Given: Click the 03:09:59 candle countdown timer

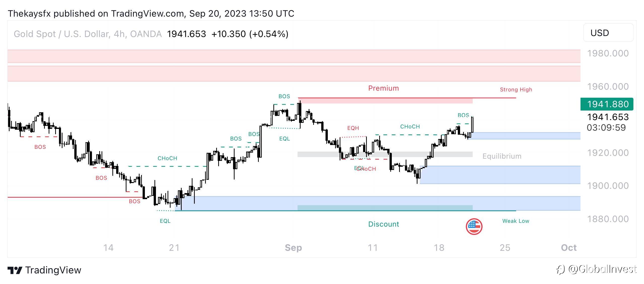Looking at the screenshot, I should 606,128.
